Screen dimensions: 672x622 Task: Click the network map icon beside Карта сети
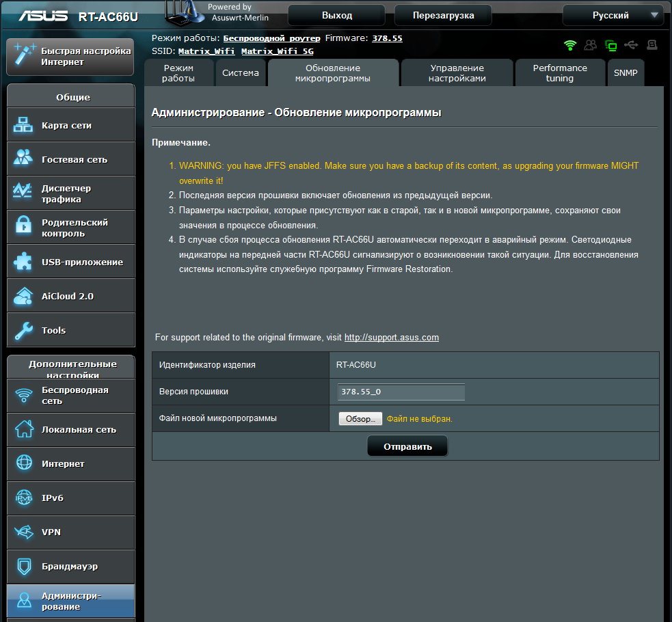coord(23,124)
